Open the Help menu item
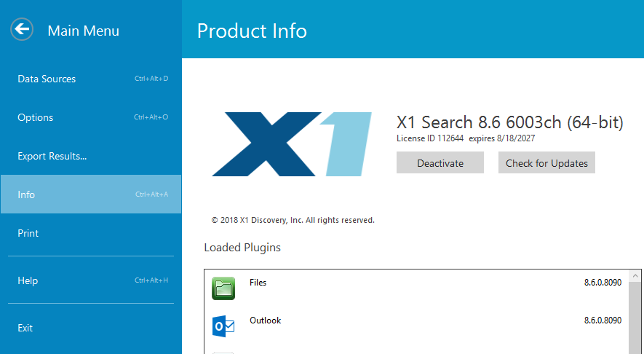The image size is (644, 354). [x=28, y=280]
